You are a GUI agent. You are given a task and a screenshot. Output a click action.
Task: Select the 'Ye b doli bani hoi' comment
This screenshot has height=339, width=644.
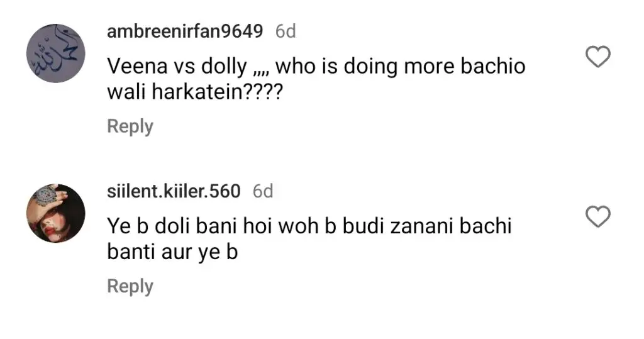[309, 239]
